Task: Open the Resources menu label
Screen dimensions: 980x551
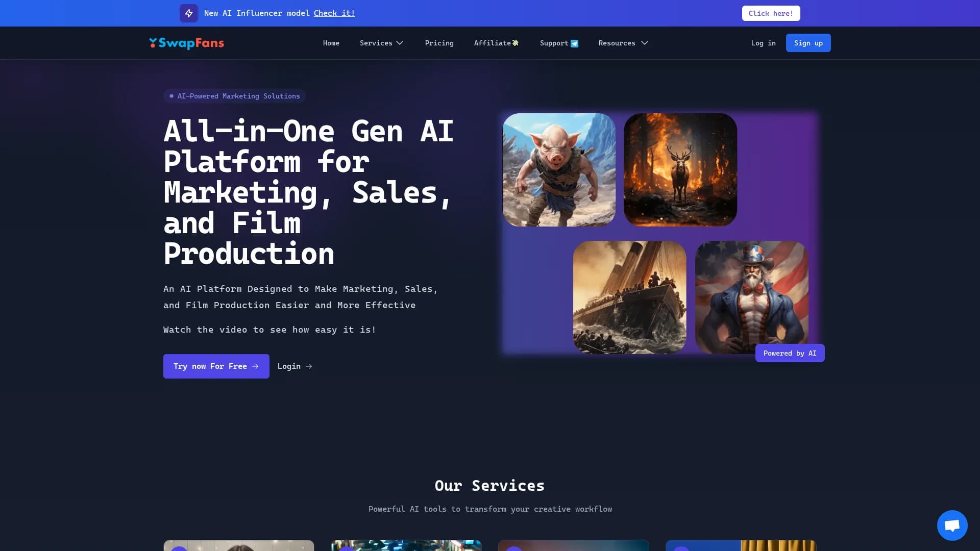Action: [617, 43]
